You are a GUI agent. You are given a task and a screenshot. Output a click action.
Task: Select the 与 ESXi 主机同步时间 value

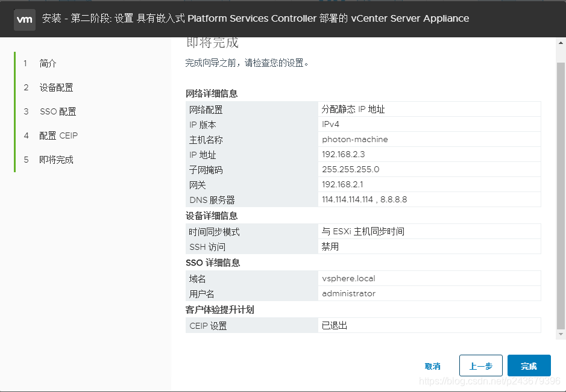coord(363,231)
